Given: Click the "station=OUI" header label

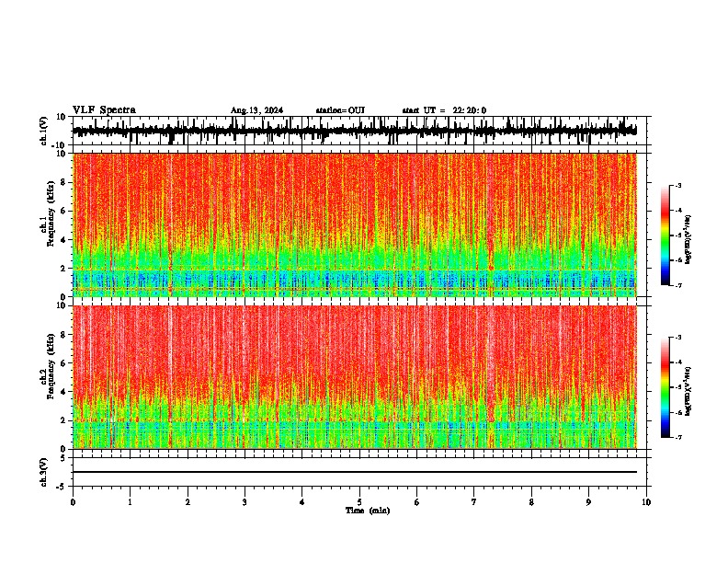Looking at the screenshot, I should [340, 110].
